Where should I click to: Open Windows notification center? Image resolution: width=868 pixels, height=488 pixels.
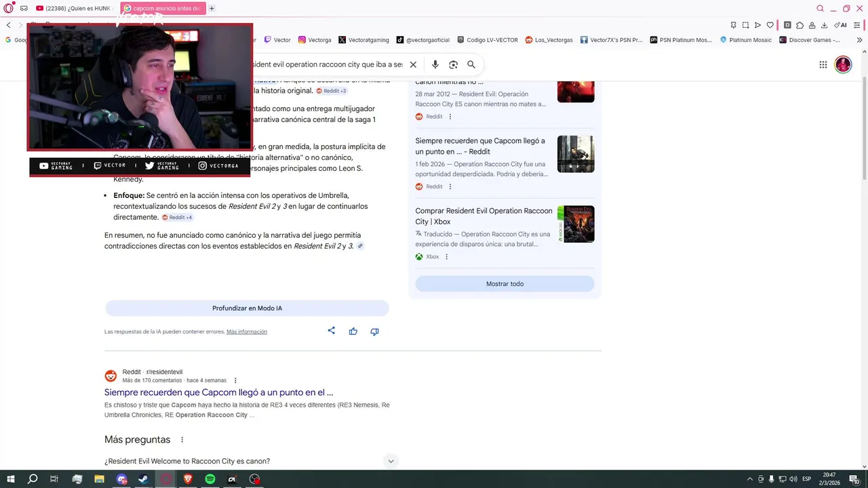(854, 479)
